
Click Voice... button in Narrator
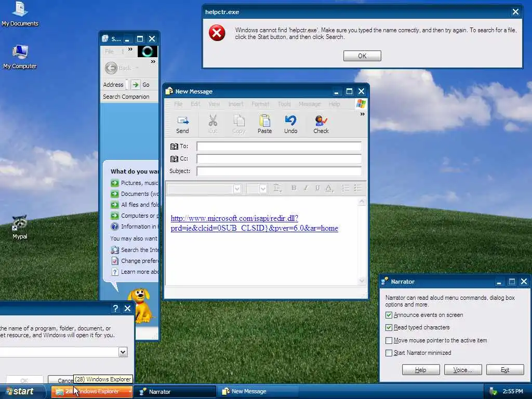[x=463, y=370]
